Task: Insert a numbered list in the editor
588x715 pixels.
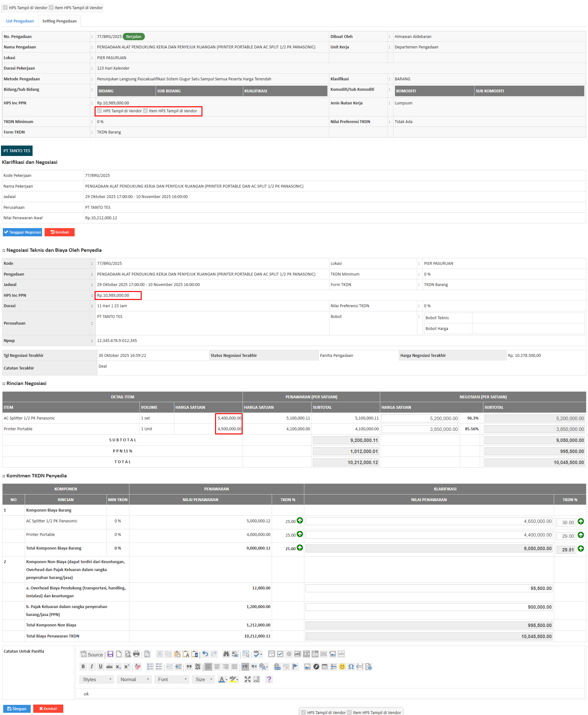Action: [150, 667]
